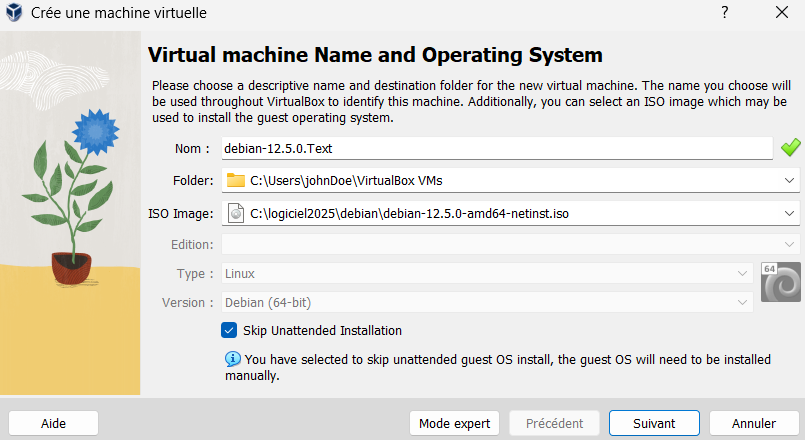Viewport: 805px width, 440px height.
Task: Open the Folder dropdown arrow
Action: tap(789, 181)
